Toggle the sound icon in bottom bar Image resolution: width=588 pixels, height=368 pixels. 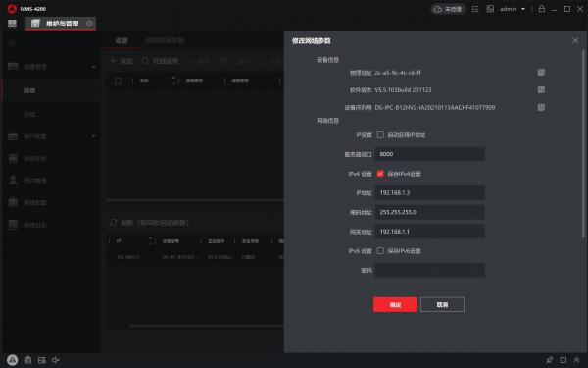click(x=56, y=360)
